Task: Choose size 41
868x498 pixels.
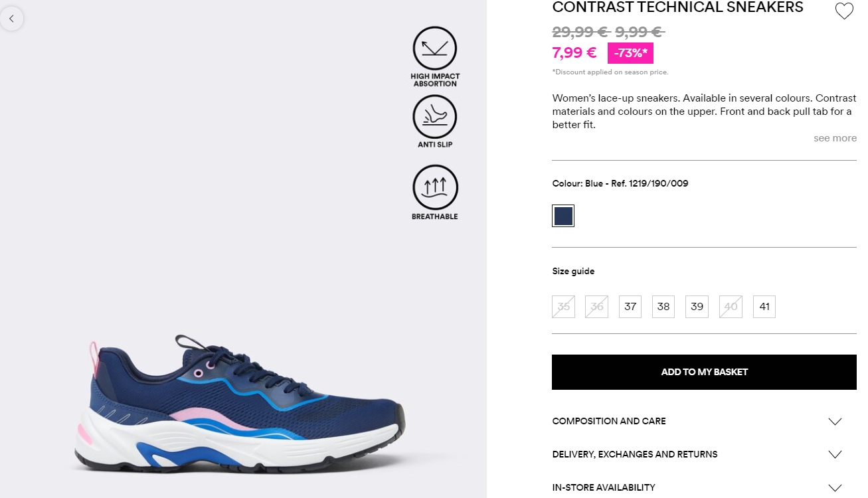Action: (764, 307)
